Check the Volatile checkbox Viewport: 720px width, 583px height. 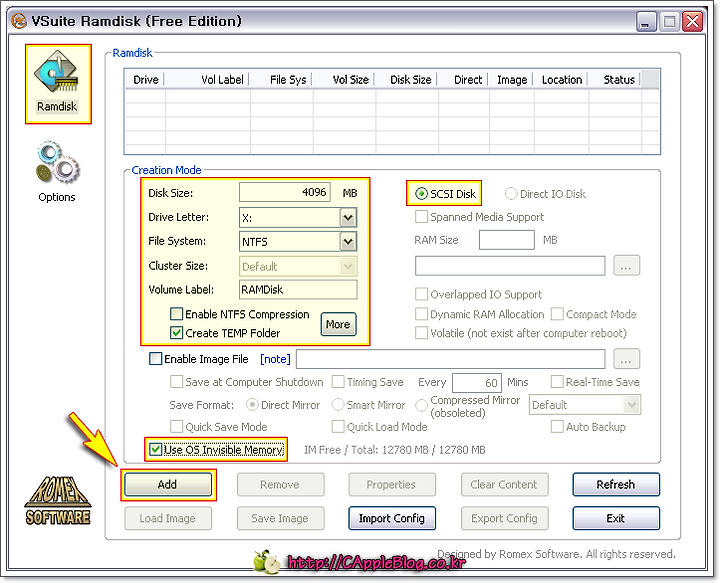(x=421, y=333)
